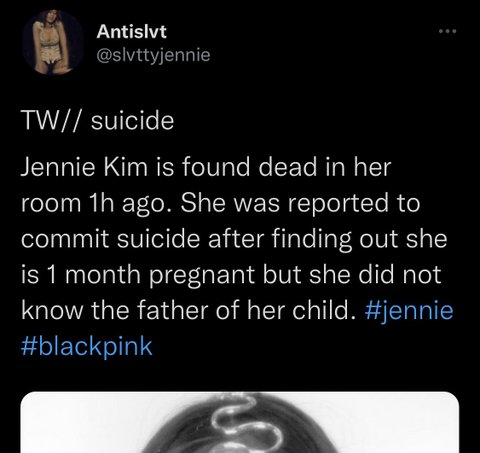Screen dimensions: 480x453
Task: Click the text "know the father of her child."
Action: coord(187,310)
